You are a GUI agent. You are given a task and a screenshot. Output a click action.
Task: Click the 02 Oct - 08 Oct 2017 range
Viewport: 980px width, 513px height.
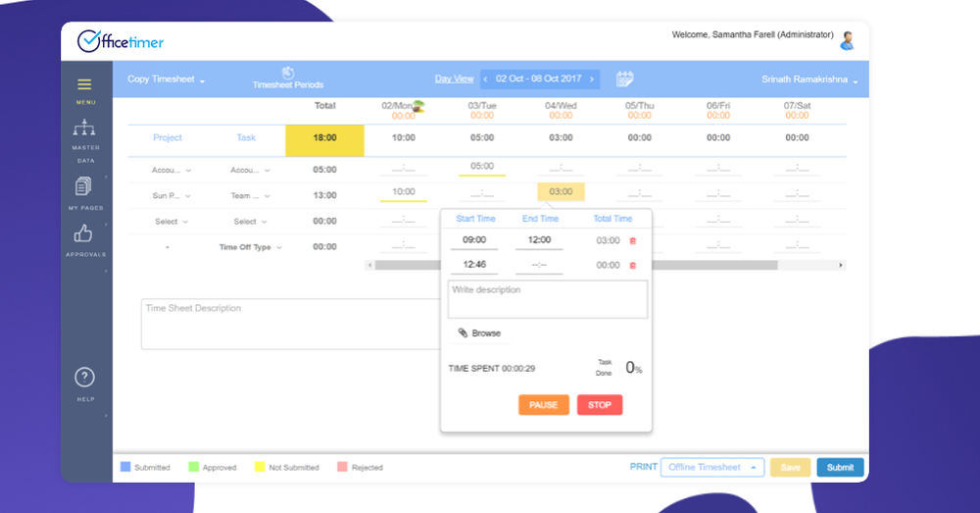coord(539,78)
